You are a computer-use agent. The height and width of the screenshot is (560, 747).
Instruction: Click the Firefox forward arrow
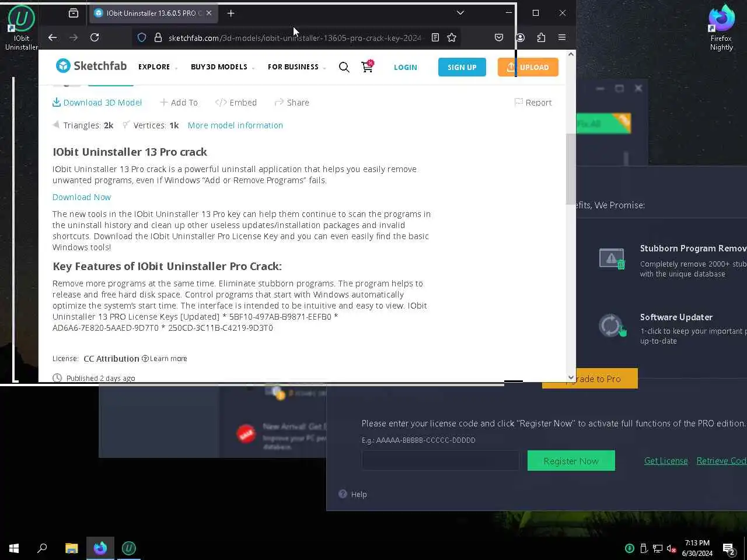(74, 37)
